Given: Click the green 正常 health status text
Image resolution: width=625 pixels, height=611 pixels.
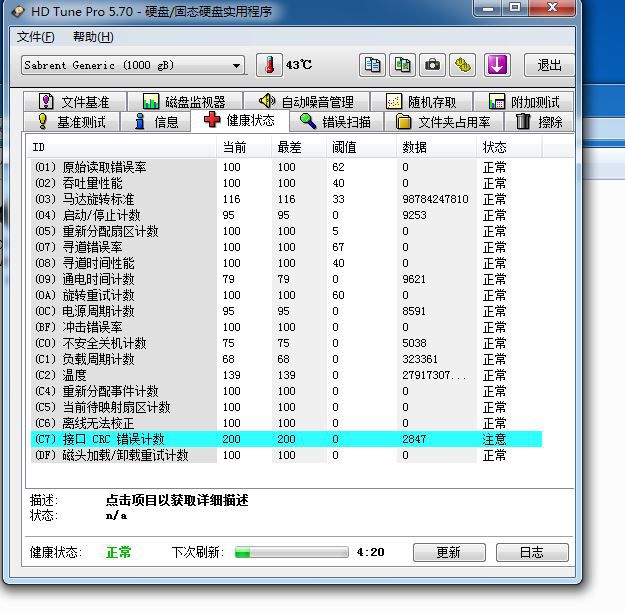Looking at the screenshot, I should [x=118, y=552].
